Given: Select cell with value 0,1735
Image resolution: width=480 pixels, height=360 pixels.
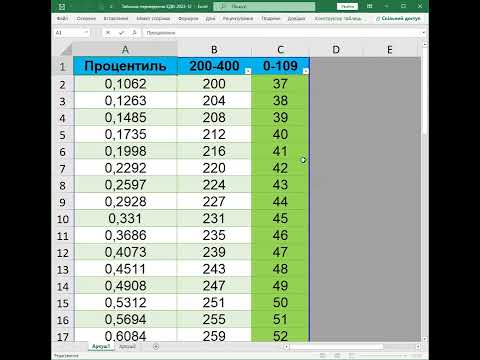Looking at the screenshot, I should (x=125, y=134).
